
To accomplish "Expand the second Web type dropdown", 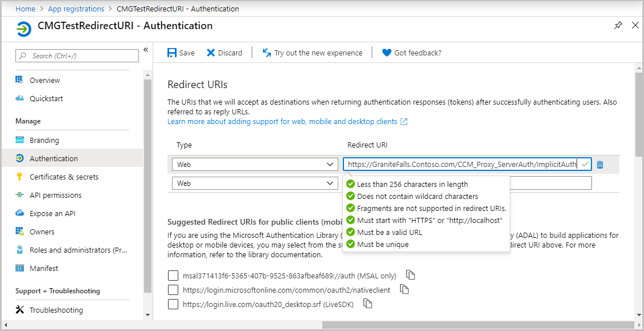I will pos(255,184).
